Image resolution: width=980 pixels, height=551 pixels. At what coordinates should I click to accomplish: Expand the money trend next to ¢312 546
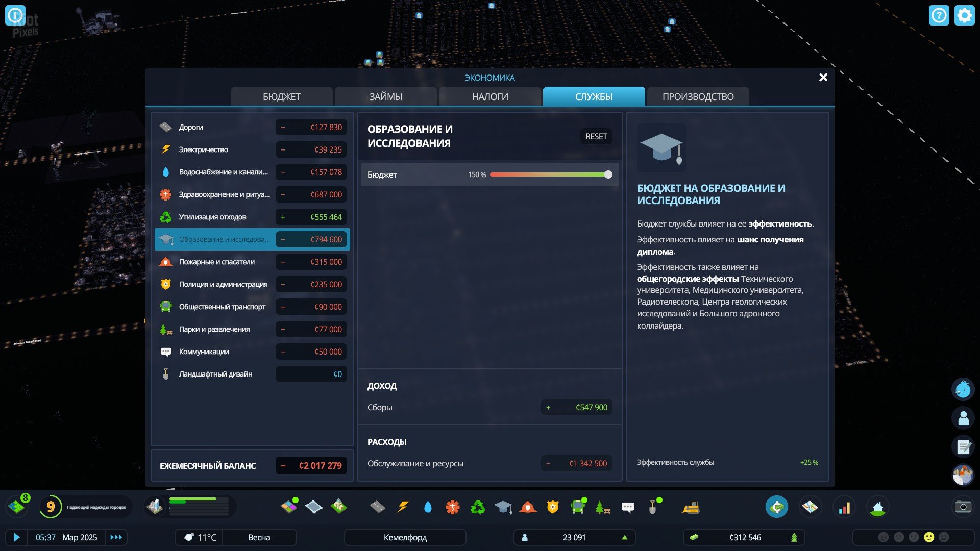point(794,537)
